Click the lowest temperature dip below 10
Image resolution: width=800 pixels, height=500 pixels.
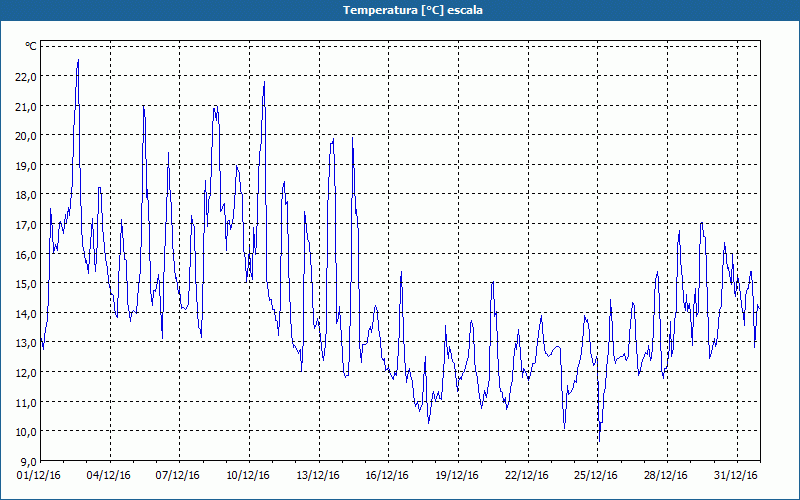tap(599, 441)
